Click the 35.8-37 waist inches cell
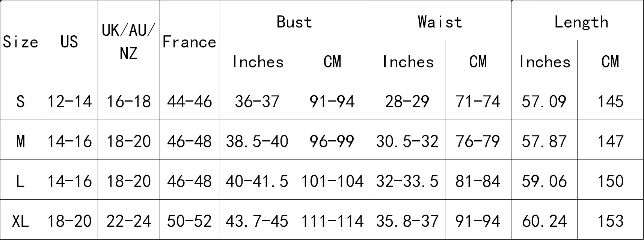 point(407,220)
